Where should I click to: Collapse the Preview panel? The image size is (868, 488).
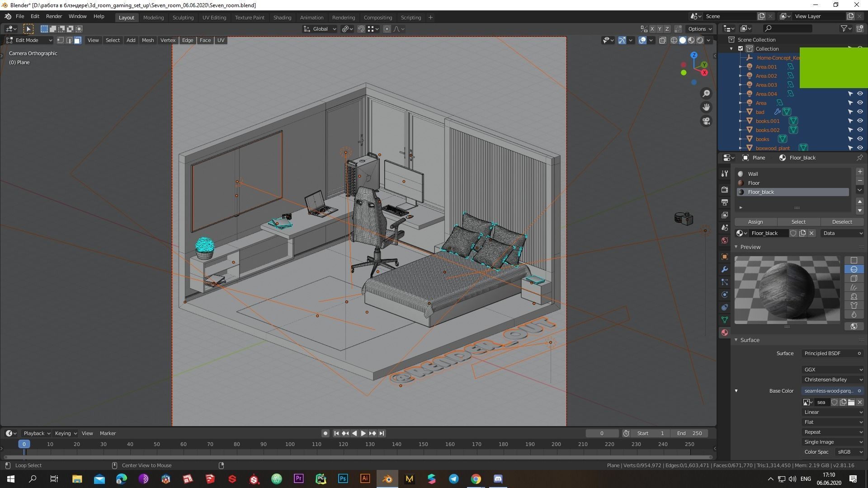click(736, 247)
